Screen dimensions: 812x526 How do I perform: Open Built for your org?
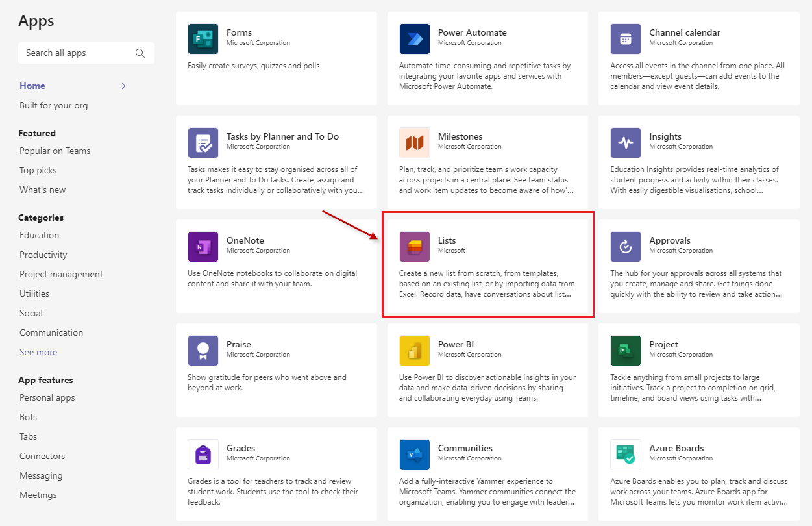pos(54,105)
